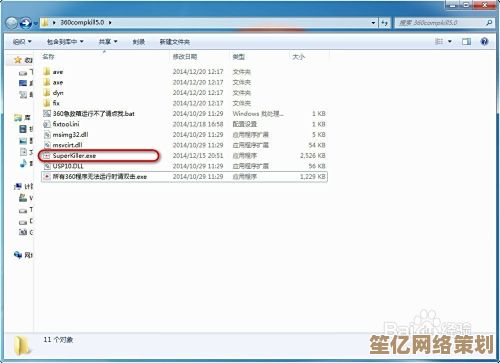Select the 360compkill5.0 breadcrumb in address bar
The width and height of the screenshot is (500, 363).
pyautogui.click(x=82, y=23)
